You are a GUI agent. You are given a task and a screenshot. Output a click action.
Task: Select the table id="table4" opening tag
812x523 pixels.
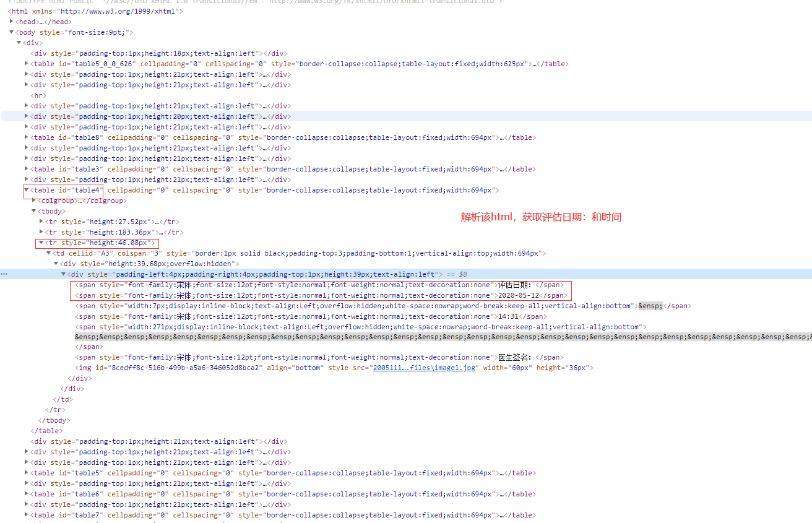click(x=265, y=190)
